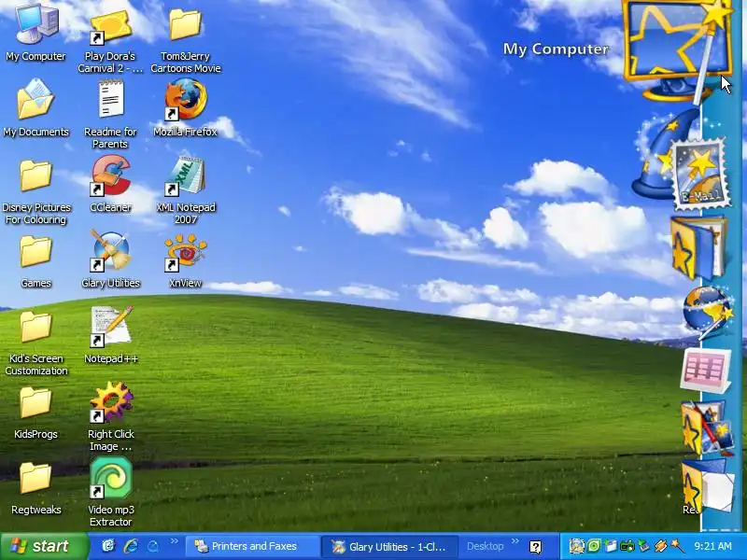Click the magic wand system tray icon
The width and height of the screenshot is (747, 560).
tap(677, 546)
